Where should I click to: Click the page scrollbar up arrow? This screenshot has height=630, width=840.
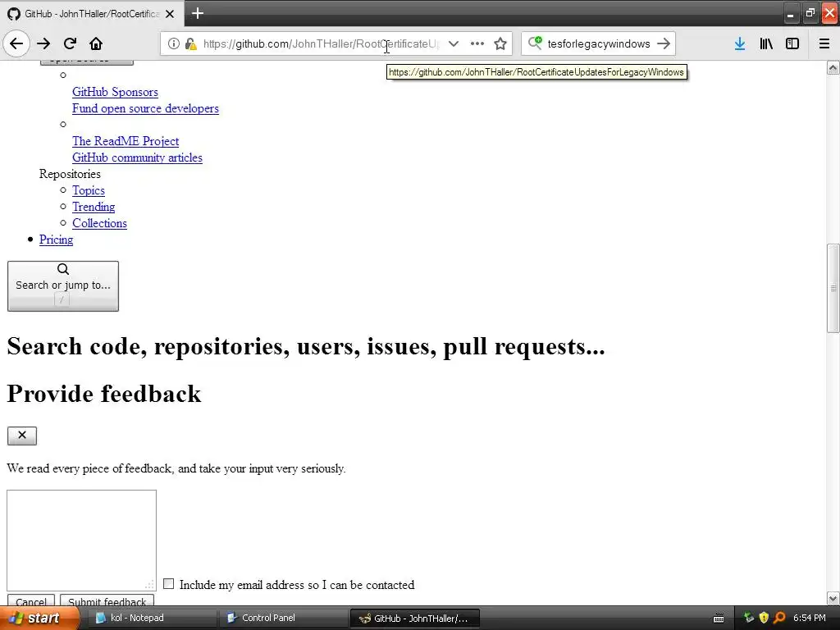tap(833, 67)
